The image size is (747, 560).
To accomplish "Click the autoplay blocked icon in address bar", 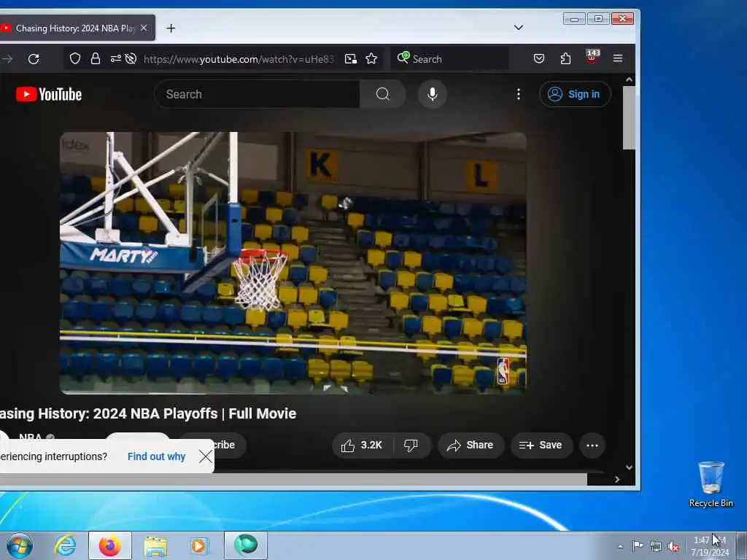I will point(131,58).
